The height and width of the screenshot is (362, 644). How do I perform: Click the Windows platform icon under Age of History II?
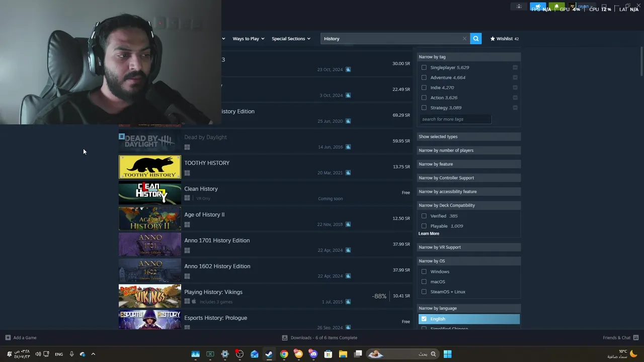click(187, 225)
